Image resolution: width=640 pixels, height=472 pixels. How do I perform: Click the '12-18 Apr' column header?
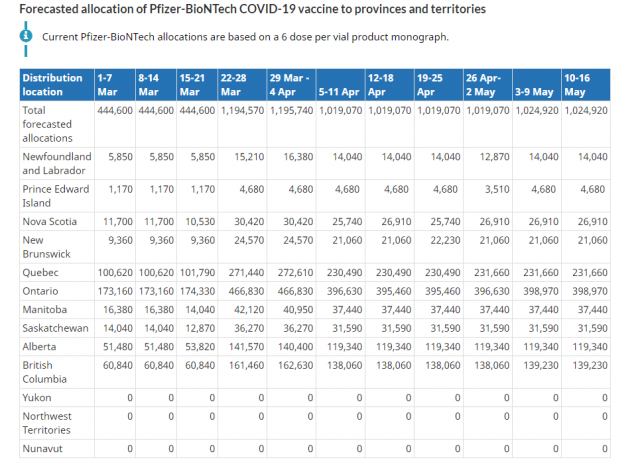389,85
